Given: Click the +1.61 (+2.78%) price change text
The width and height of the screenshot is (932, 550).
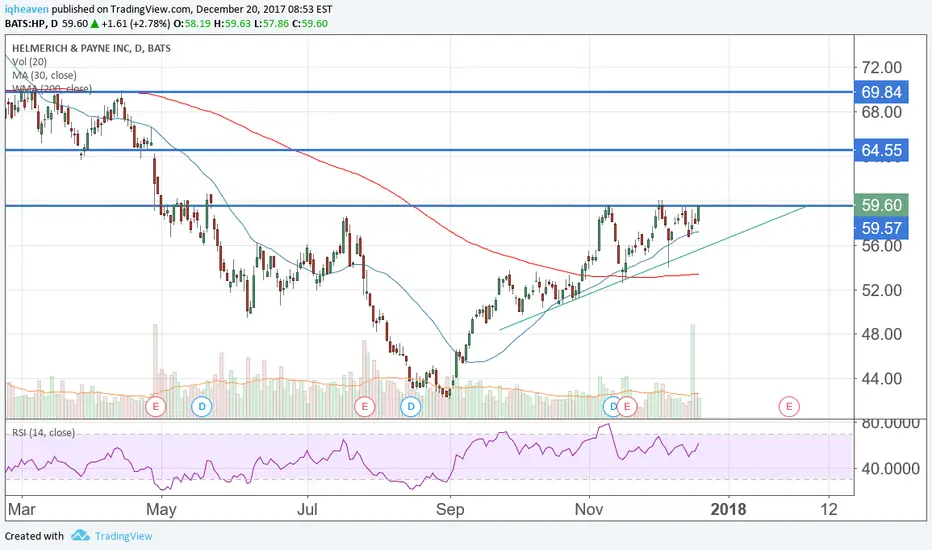Looking at the screenshot, I should coord(135,24).
